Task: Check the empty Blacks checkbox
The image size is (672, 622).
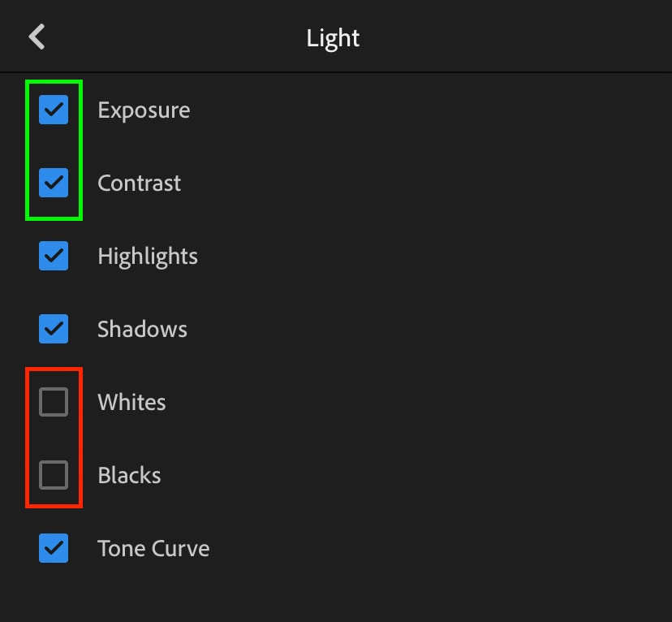Action: [x=54, y=475]
